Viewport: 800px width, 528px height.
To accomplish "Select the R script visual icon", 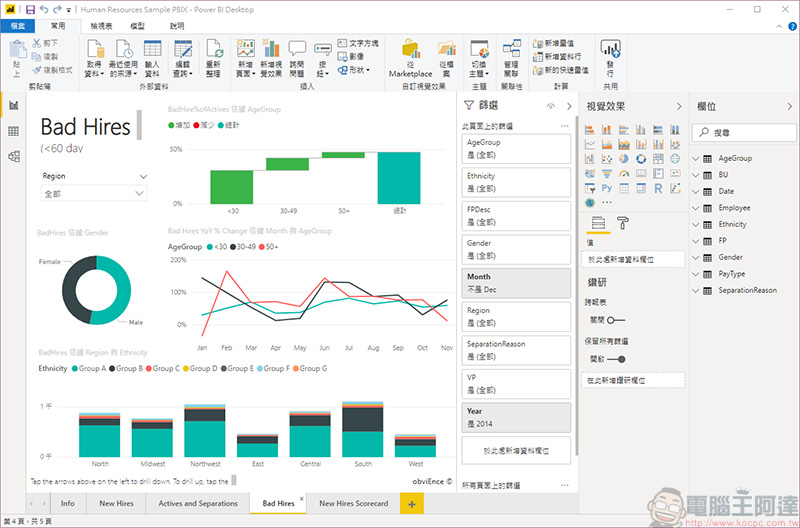I will [658, 188].
